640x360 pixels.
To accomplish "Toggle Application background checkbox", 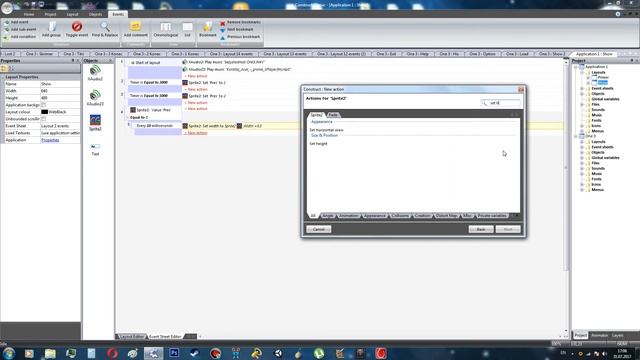I will (43, 105).
